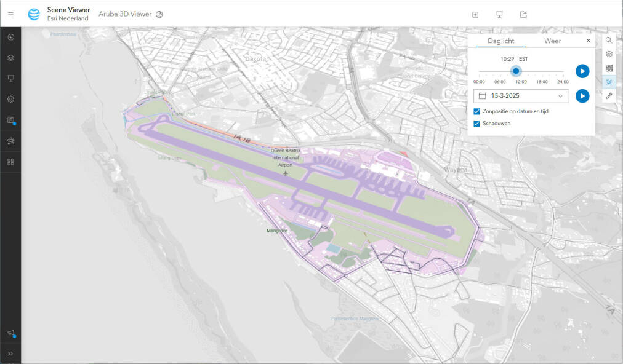Expand the 15-3-2025 date dropdown

(560, 96)
